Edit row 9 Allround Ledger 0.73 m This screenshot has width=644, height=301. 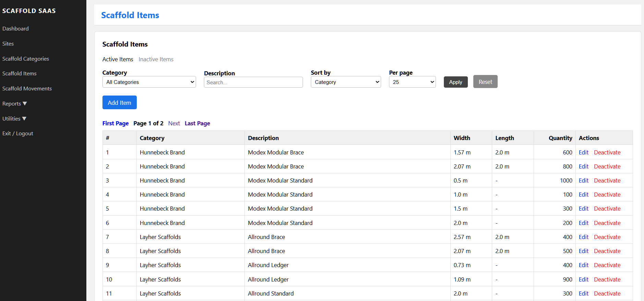click(x=583, y=265)
